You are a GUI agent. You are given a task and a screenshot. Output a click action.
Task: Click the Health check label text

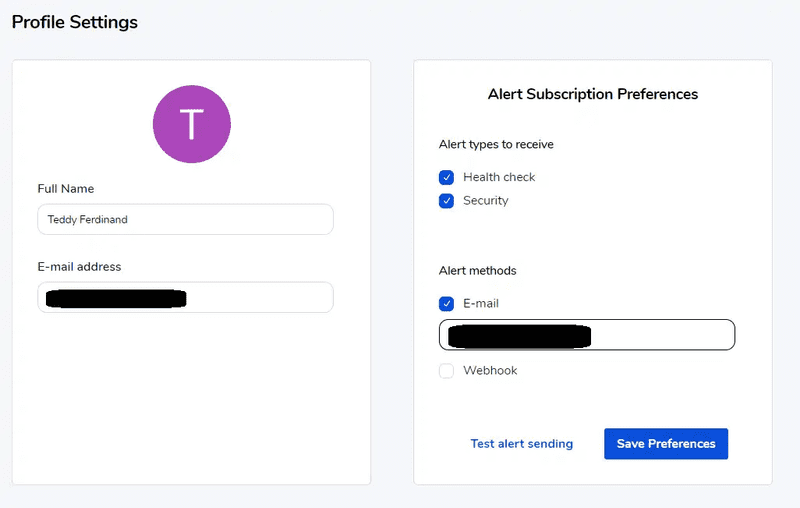[499, 177]
